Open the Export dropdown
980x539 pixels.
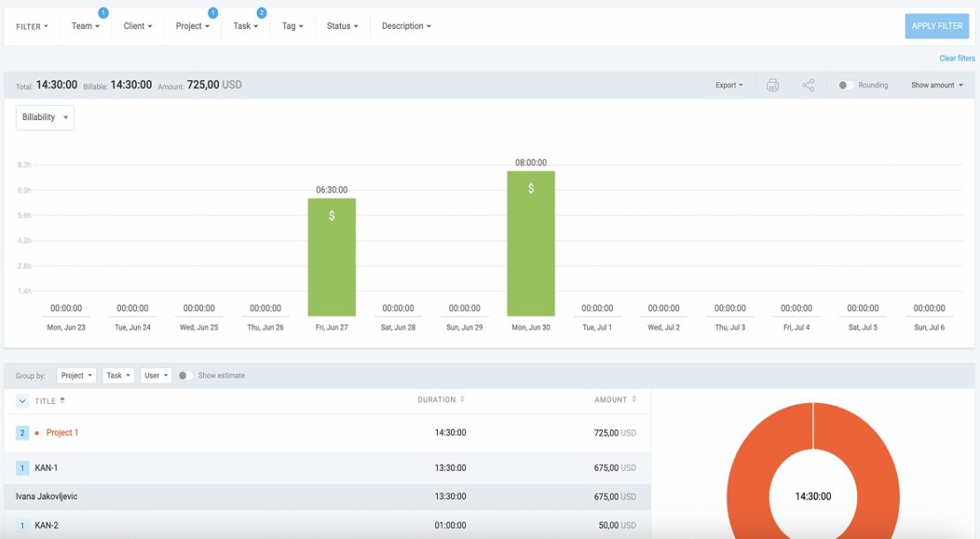tap(728, 85)
